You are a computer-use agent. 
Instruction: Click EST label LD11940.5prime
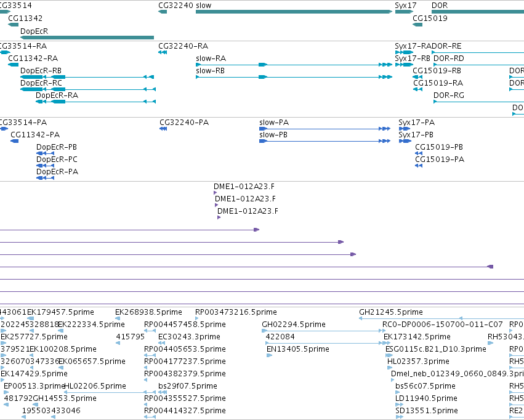[427, 399]
